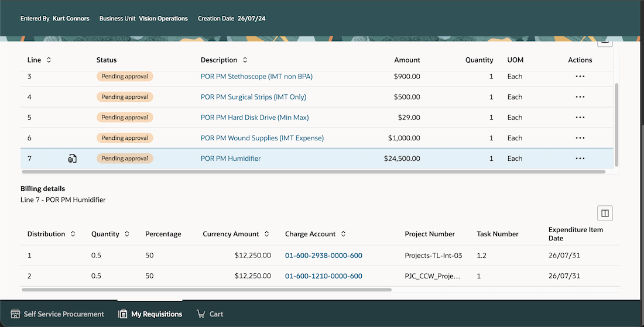Open POR PM Surgical Strips (IMT Only) link
Screen dimensions: 644x327
[x=254, y=97]
